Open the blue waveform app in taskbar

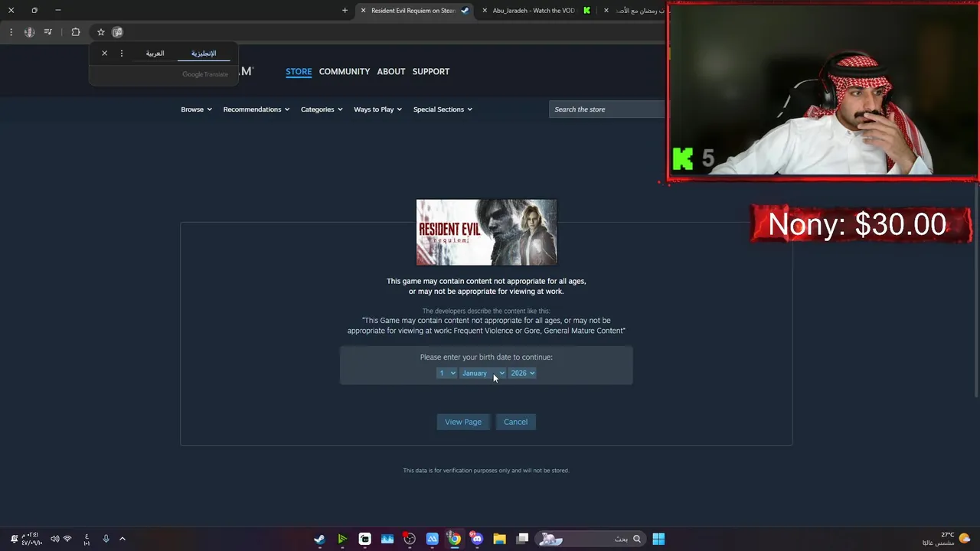387,539
